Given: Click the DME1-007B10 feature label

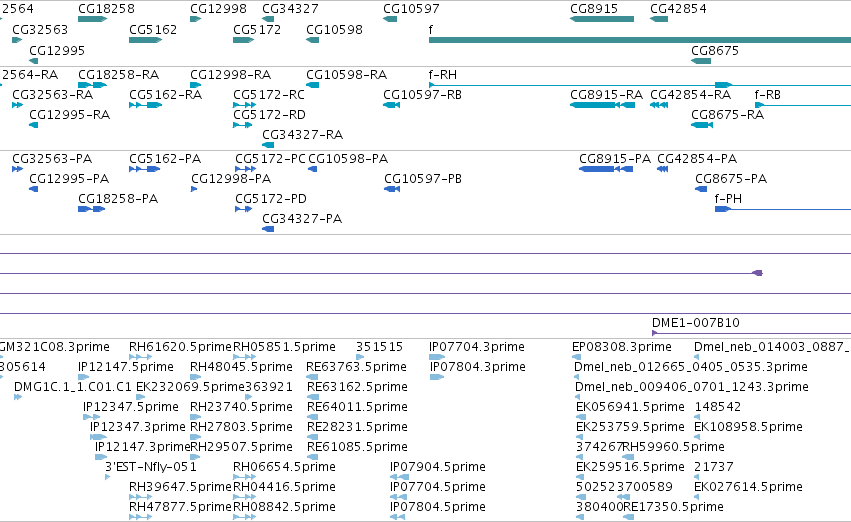Looking at the screenshot, I should (696, 323).
